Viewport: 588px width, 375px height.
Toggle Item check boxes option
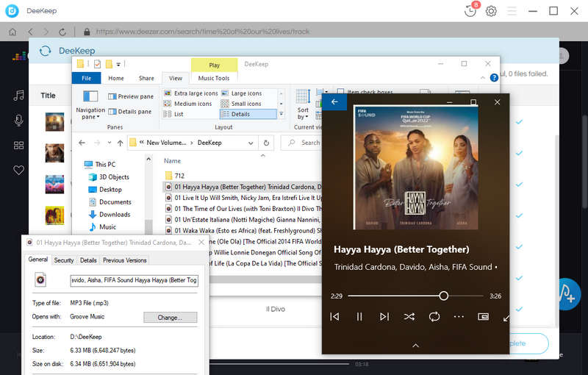pyautogui.click(x=365, y=91)
